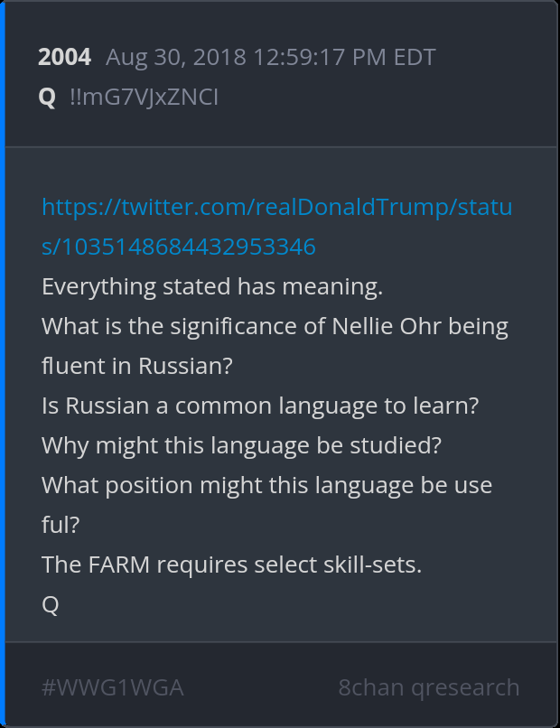560x728 pixels.
Task: Click the "EDT" timezone label in the header
Action: tap(415, 58)
